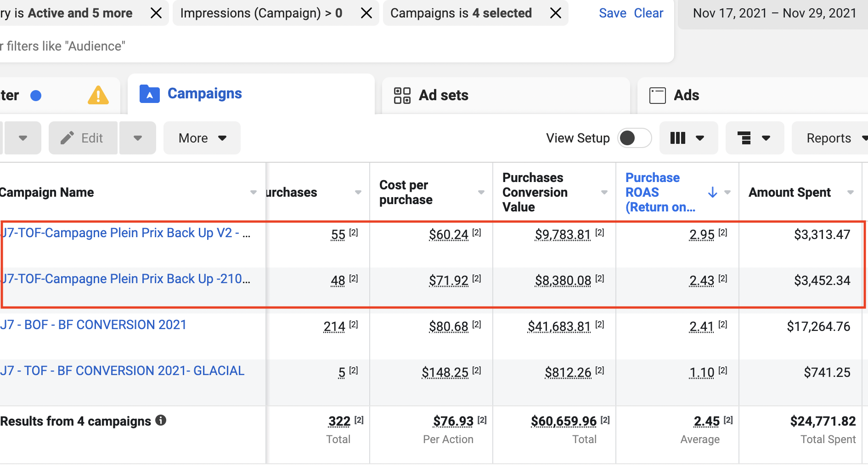Open Cost per purchase column dropdown
Viewport: 868px width, 467px height.
(481, 192)
